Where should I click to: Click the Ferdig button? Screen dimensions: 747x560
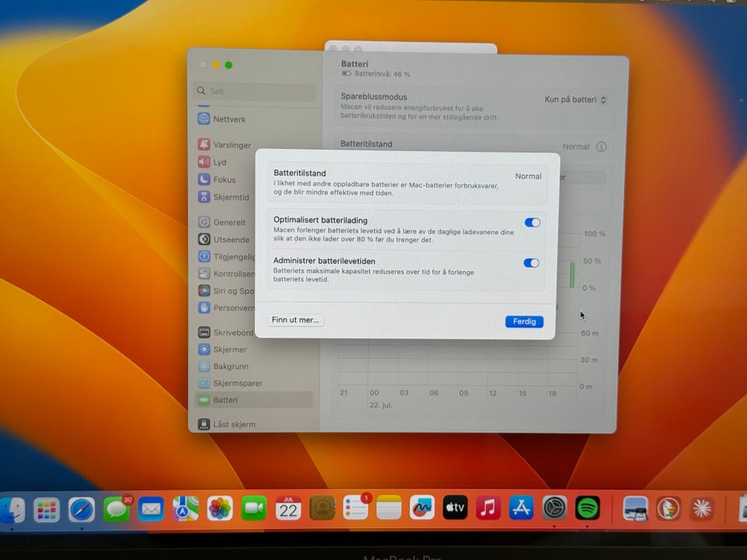[524, 321]
